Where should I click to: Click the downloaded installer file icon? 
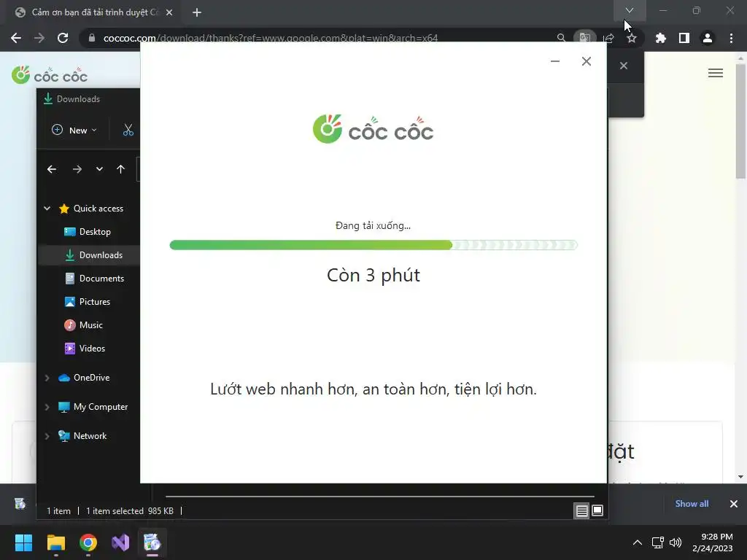(x=20, y=503)
